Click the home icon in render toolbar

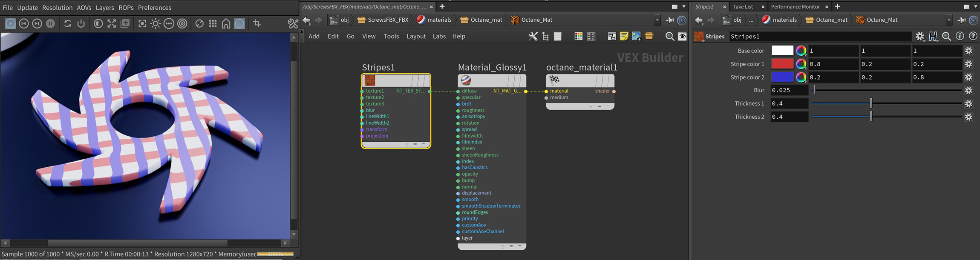pos(226,24)
